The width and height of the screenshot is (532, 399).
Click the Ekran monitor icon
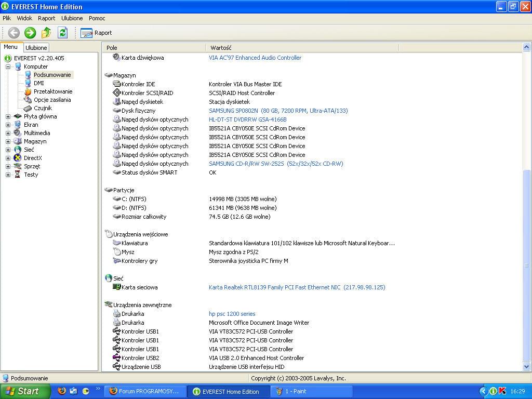click(18, 125)
